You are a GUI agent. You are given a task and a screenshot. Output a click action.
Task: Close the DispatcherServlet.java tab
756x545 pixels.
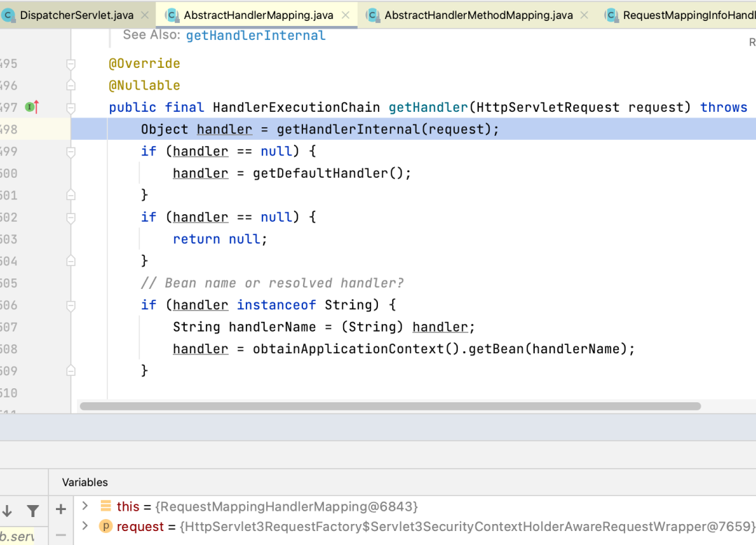[145, 15]
